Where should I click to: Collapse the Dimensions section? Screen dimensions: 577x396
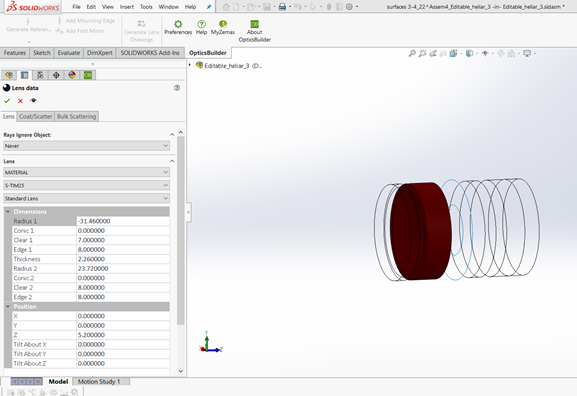8,212
